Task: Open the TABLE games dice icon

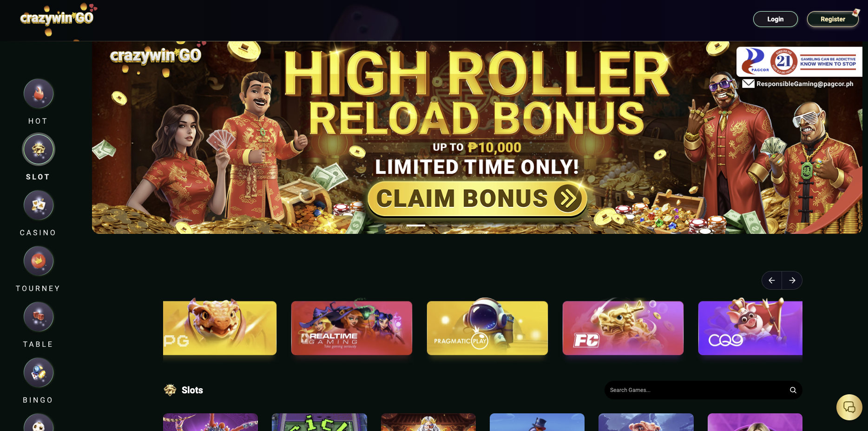Action: click(39, 317)
